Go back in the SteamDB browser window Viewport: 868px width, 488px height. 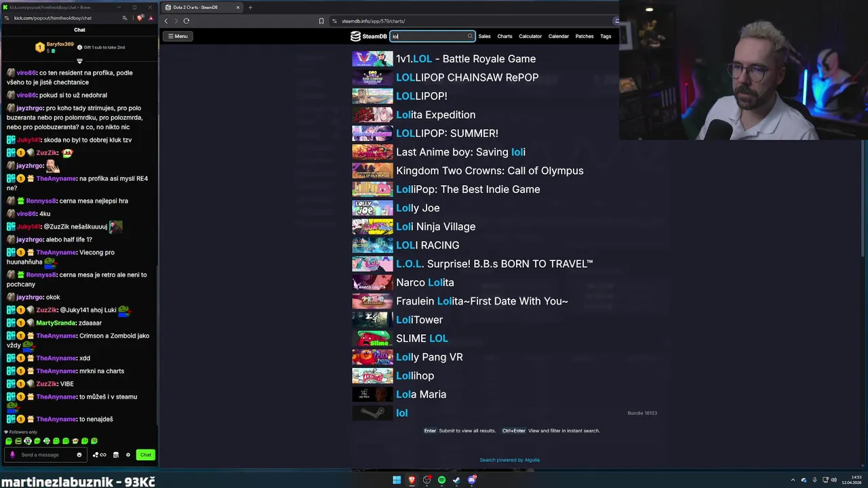point(166,21)
